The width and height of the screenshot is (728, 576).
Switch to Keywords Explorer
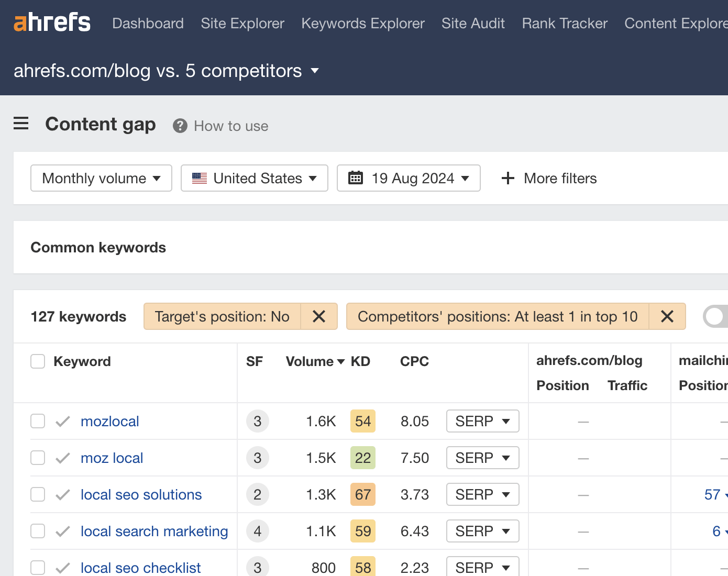(x=362, y=23)
